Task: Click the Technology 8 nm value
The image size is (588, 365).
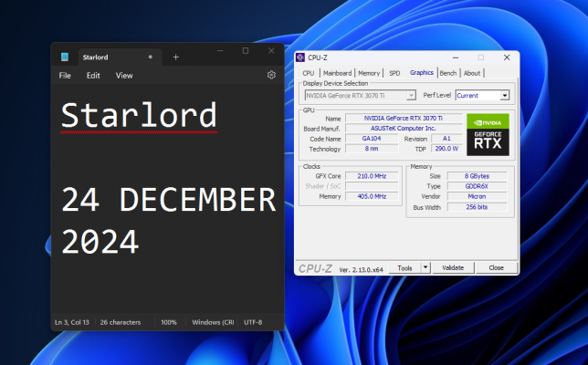Action: [372, 149]
